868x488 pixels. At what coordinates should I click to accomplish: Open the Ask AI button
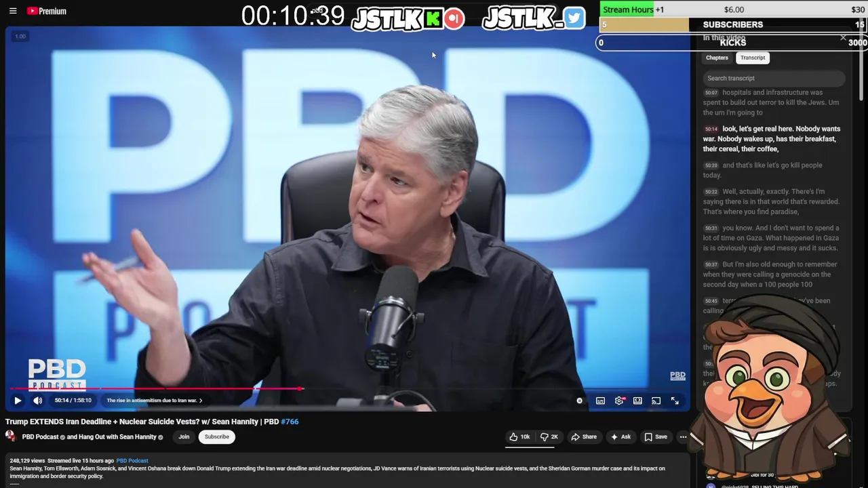tap(620, 437)
